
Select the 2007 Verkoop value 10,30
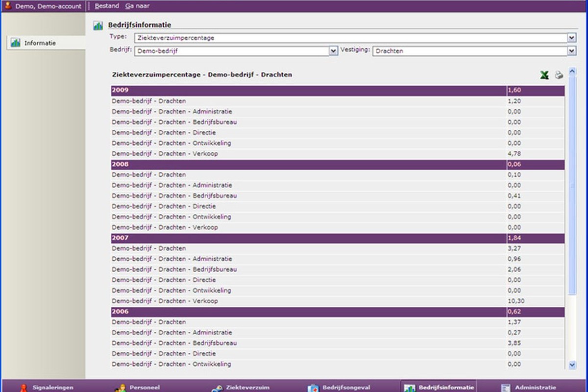point(516,301)
